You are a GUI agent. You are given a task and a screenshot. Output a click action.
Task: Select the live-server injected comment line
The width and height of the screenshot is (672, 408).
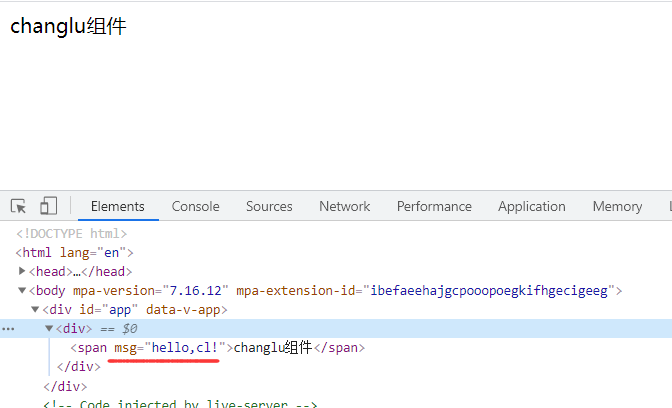tap(180, 404)
